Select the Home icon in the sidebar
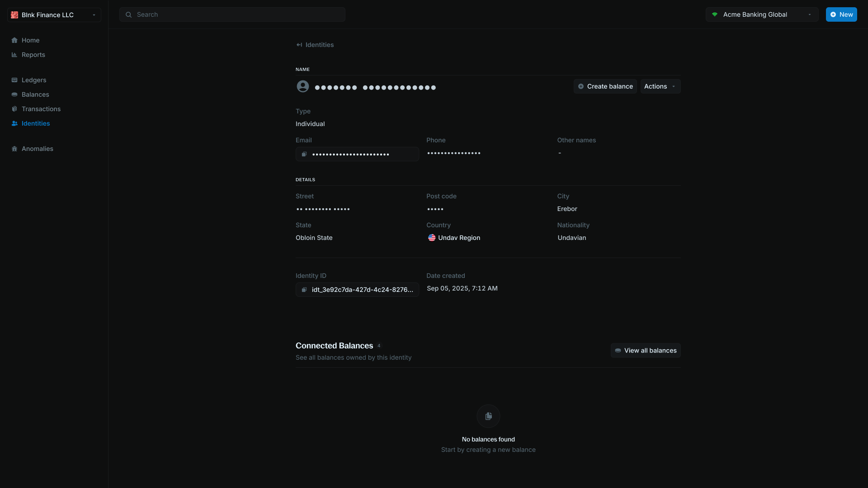 coord(14,40)
